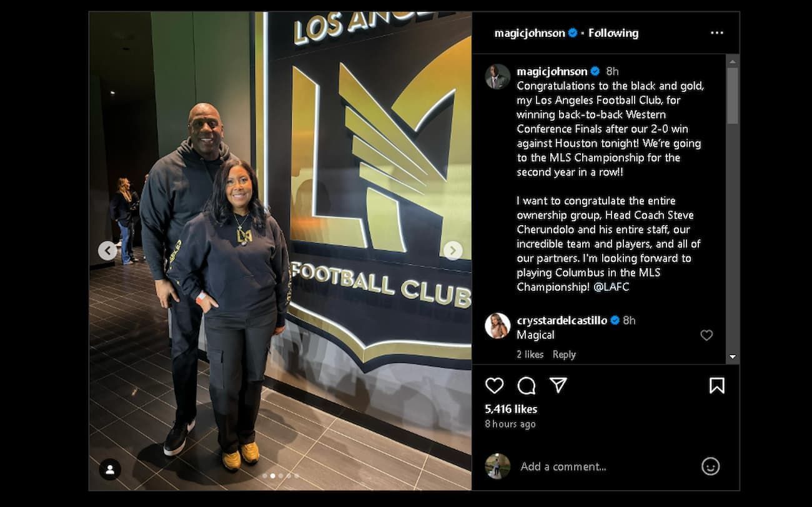Show tagged people icon on photo

pos(110,469)
